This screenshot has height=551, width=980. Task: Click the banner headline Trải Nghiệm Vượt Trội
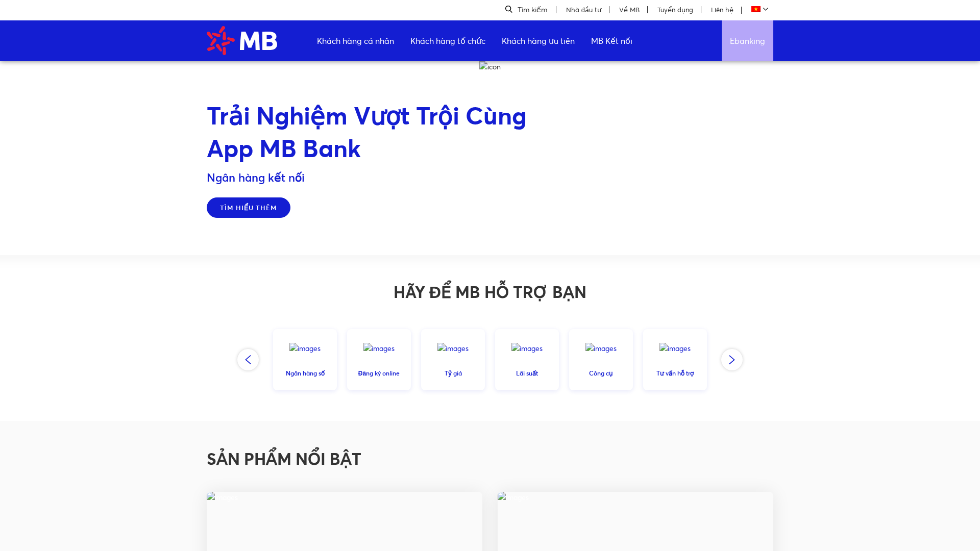[x=366, y=132]
